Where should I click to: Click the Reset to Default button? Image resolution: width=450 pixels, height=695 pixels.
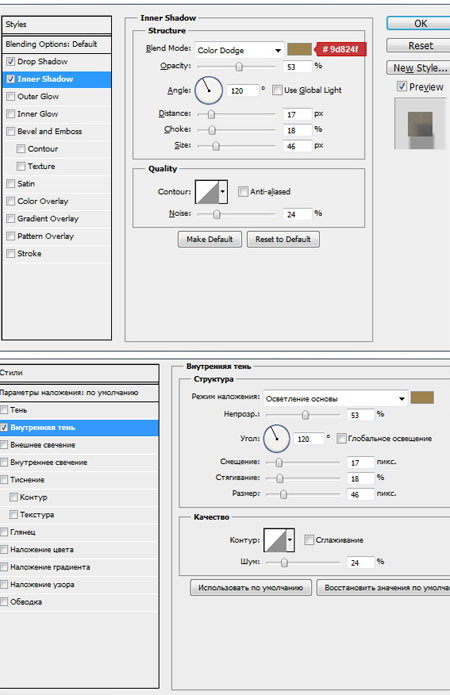[x=283, y=239]
